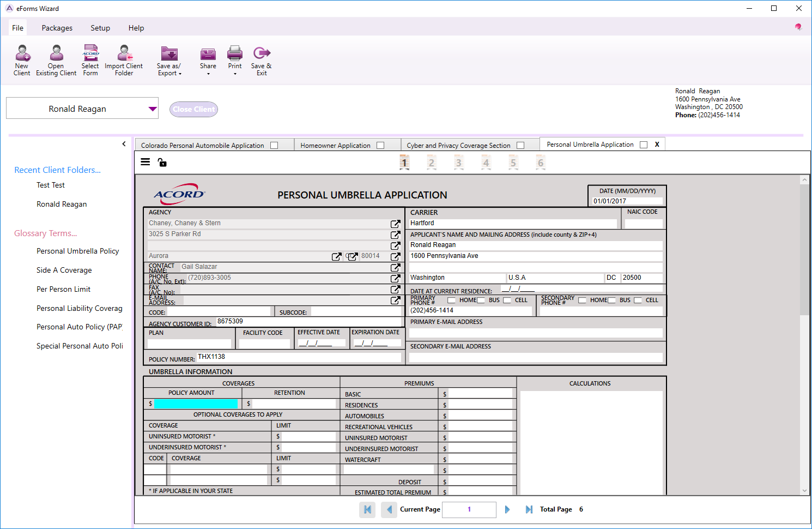Open the Test Test recent client folder
The height and width of the screenshot is (529, 812).
point(51,185)
